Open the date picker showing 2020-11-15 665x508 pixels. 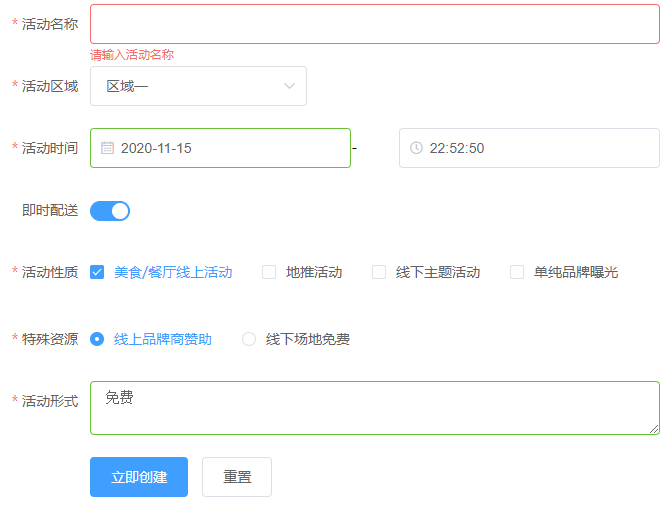220,148
